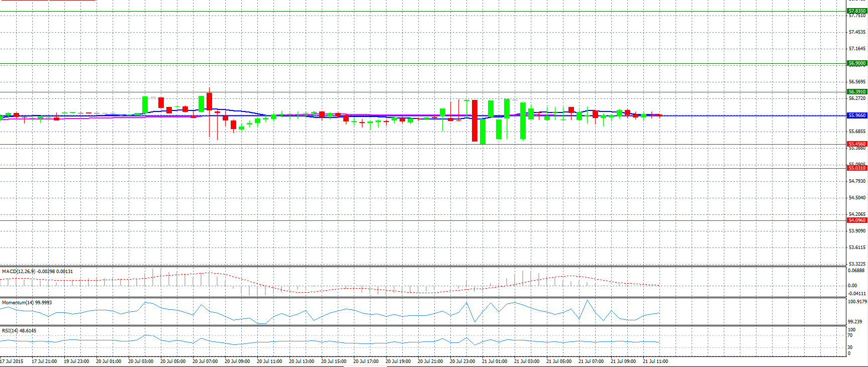Click the blue 55.9660 current price label
This screenshot has height=367, width=868.
tap(857, 115)
